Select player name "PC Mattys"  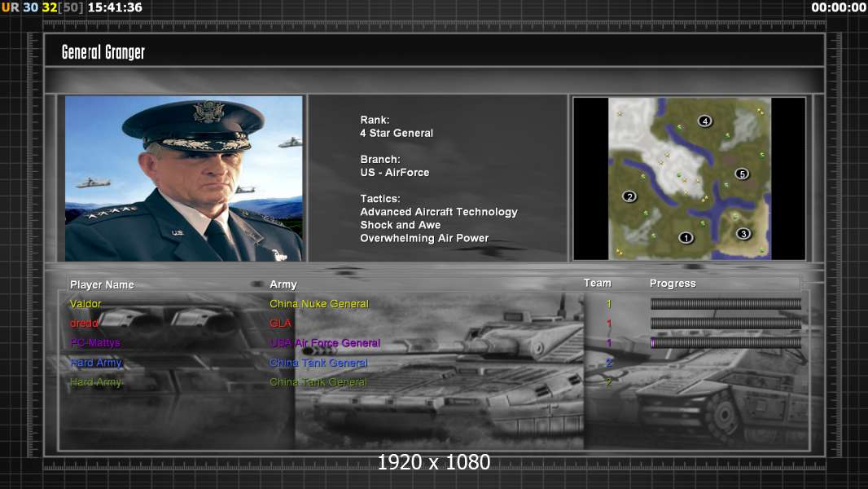click(95, 343)
